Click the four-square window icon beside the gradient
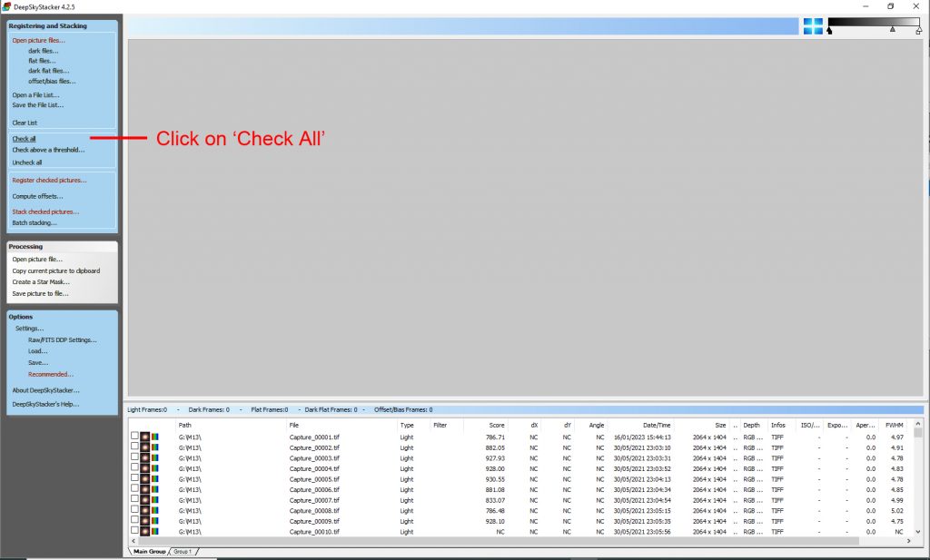The width and height of the screenshot is (930, 560). [813, 26]
